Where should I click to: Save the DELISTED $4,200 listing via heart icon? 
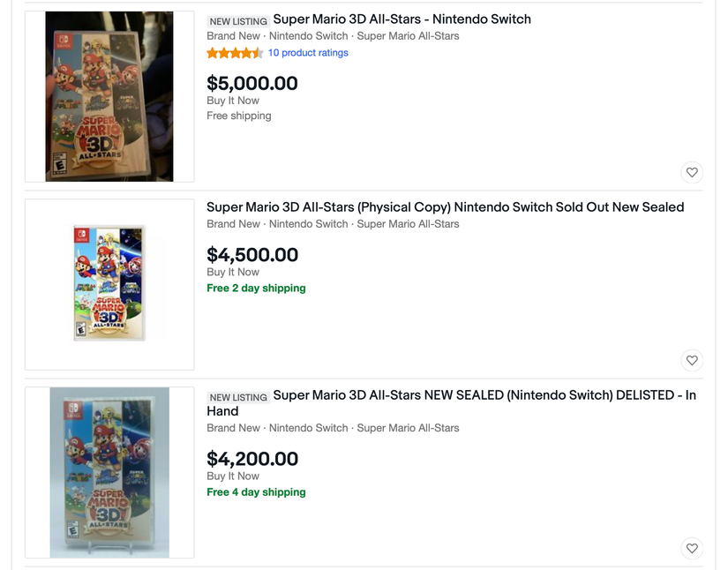[692, 548]
